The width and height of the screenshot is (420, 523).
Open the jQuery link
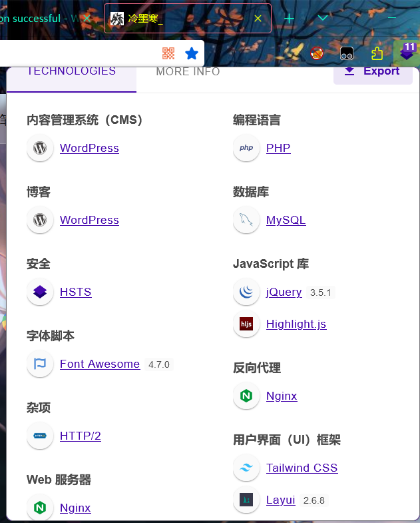(284, 292)
